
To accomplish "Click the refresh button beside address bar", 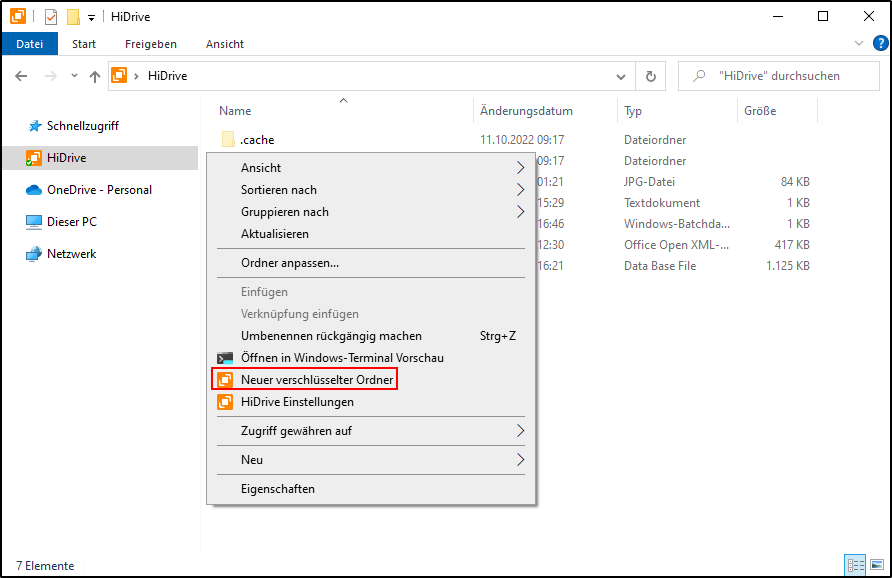I will click(x=651, y=76).
